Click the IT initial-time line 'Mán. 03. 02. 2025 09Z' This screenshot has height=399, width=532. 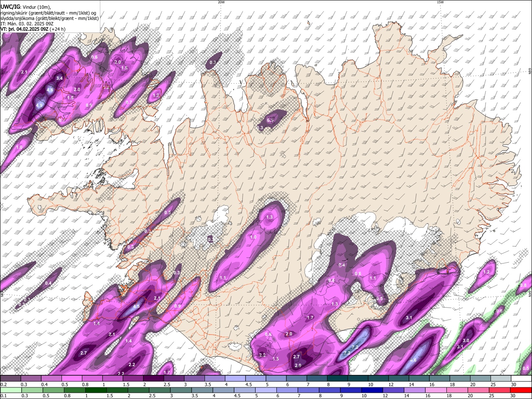(x=29, y=24)
